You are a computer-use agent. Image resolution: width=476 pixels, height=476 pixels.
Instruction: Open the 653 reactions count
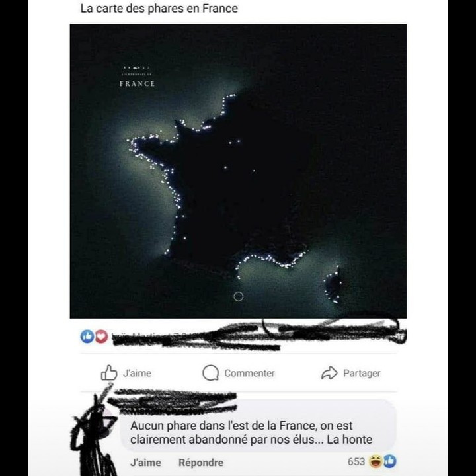356,461
